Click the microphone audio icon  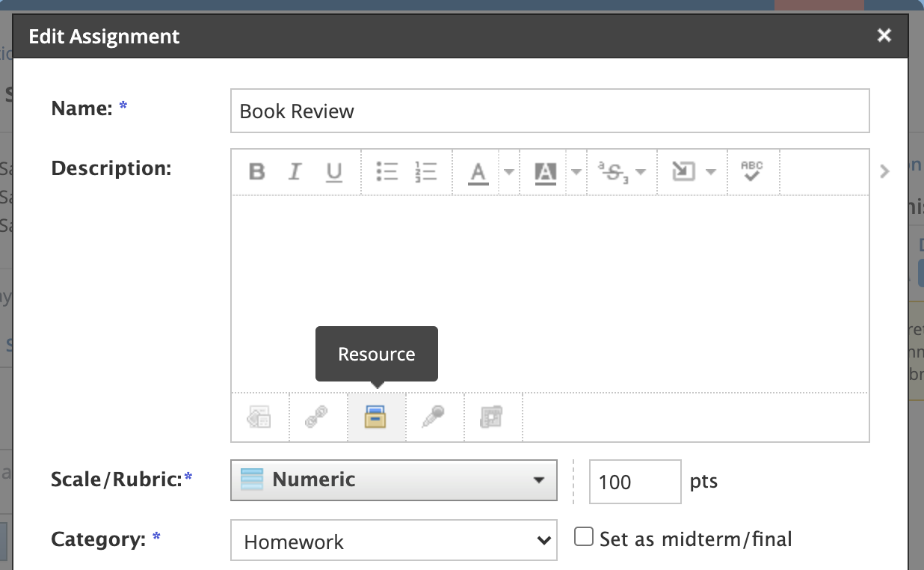434,417
